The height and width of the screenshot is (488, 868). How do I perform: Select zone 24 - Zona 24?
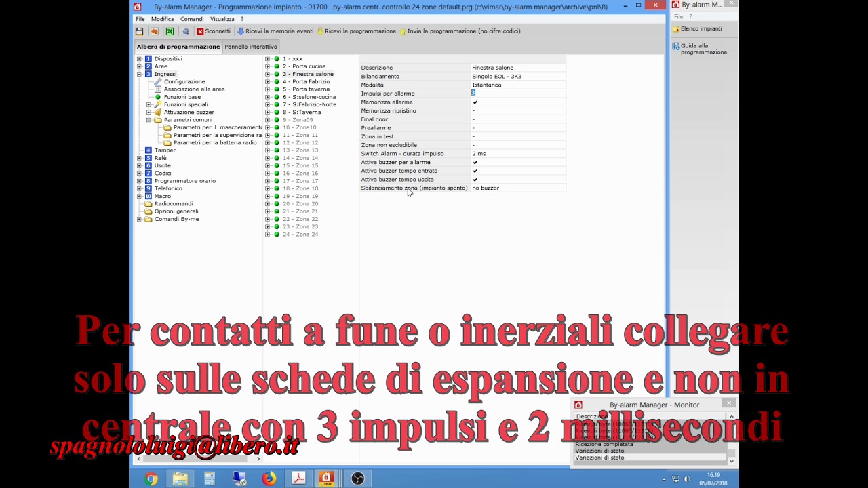click(x=300, y=235)
